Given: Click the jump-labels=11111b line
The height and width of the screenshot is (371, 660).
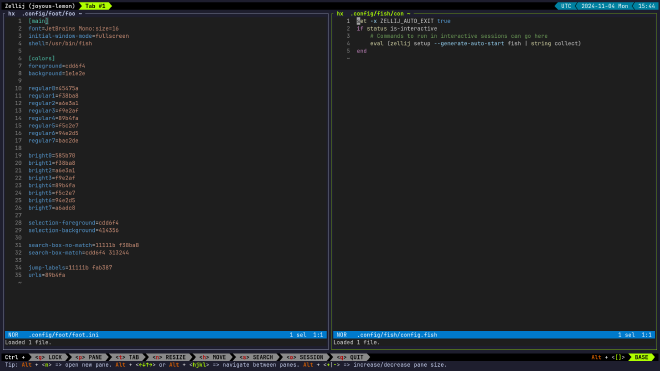Looking at the screenshot, I should pyautogui.click(x=70, y=267).
